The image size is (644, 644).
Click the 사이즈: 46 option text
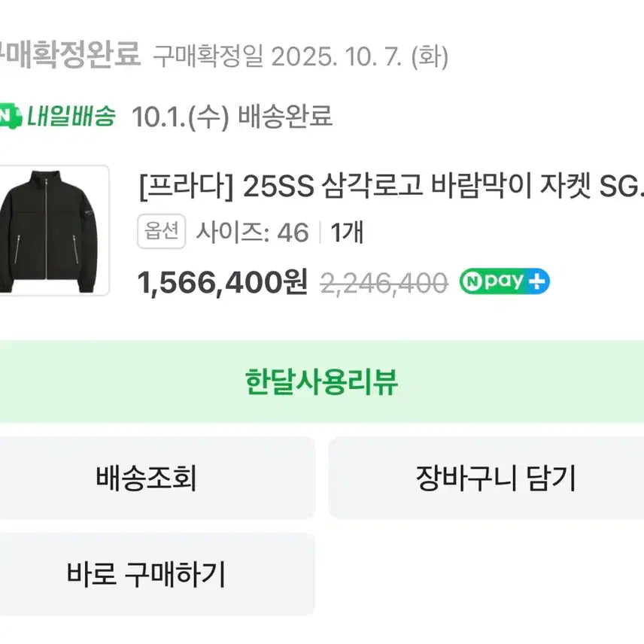[x=253, y=232]
